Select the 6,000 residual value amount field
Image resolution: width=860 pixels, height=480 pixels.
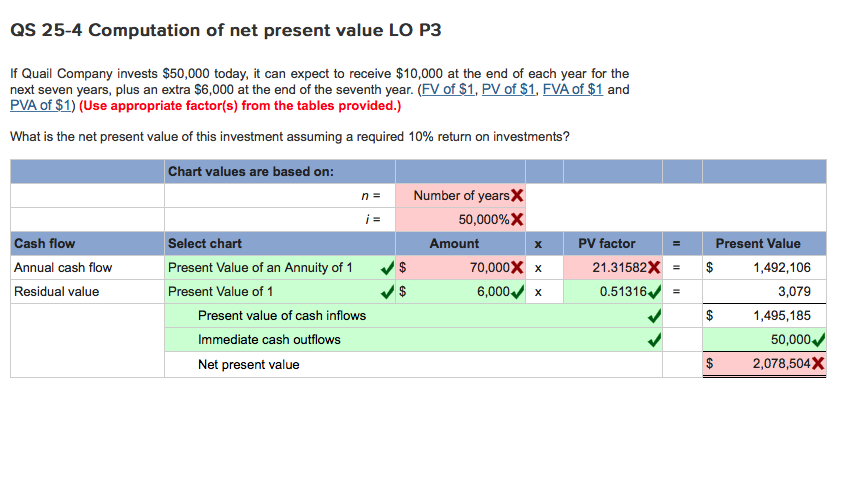(460, 291)
